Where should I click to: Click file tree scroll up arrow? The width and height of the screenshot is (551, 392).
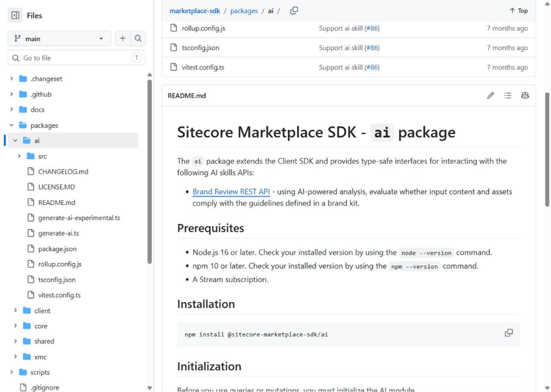pyautogui.click(x=150, y=75)
